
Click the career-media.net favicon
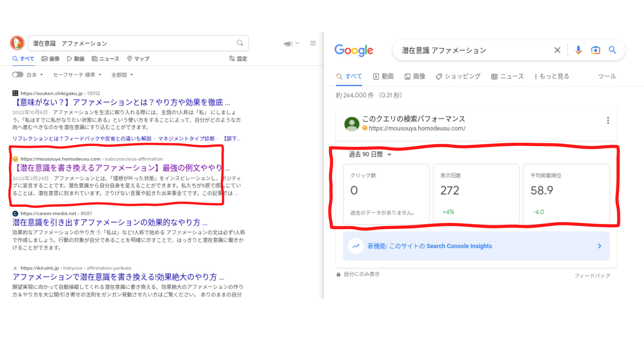(15, 214)
